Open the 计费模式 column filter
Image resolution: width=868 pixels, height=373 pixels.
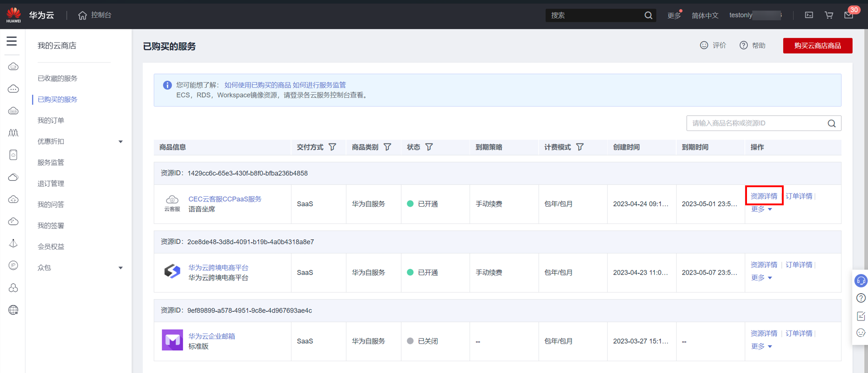coord(580,147)
